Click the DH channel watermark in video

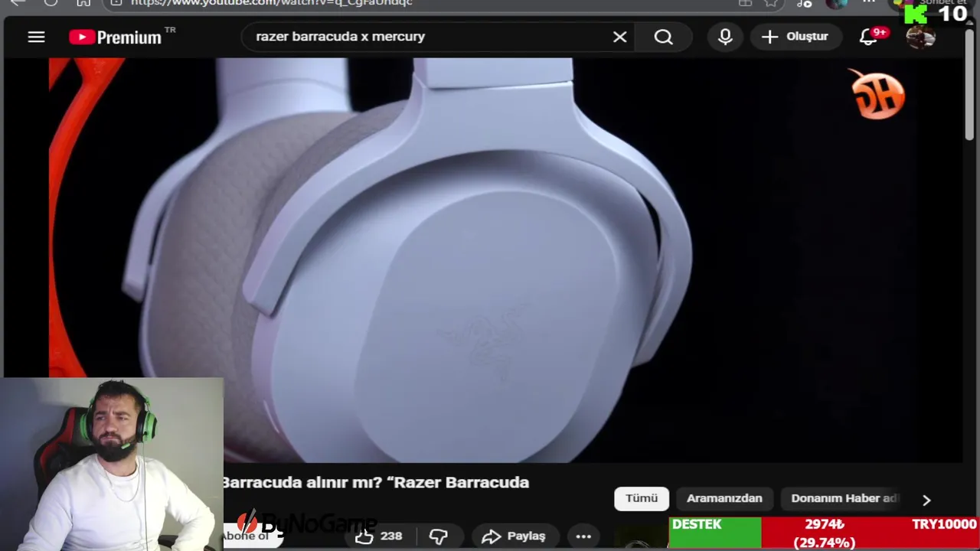tap(877, 94)
